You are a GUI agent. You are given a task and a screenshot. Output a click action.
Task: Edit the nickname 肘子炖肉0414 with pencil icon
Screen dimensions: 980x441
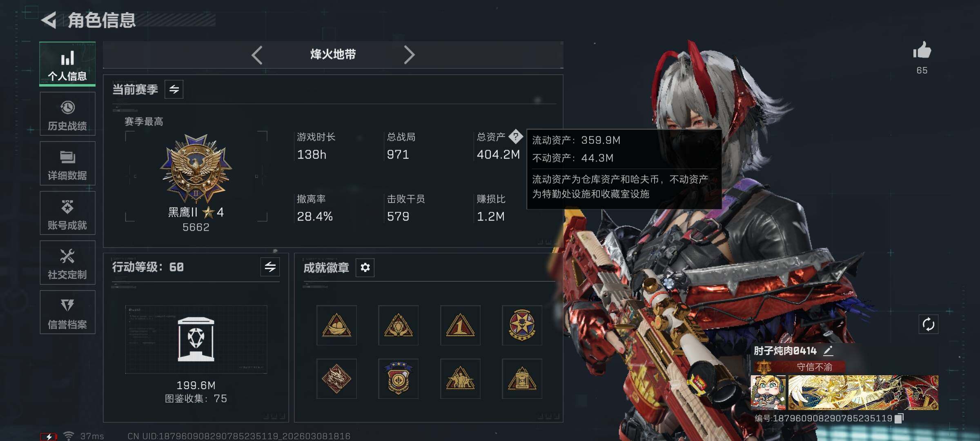(x=829, y=351)
